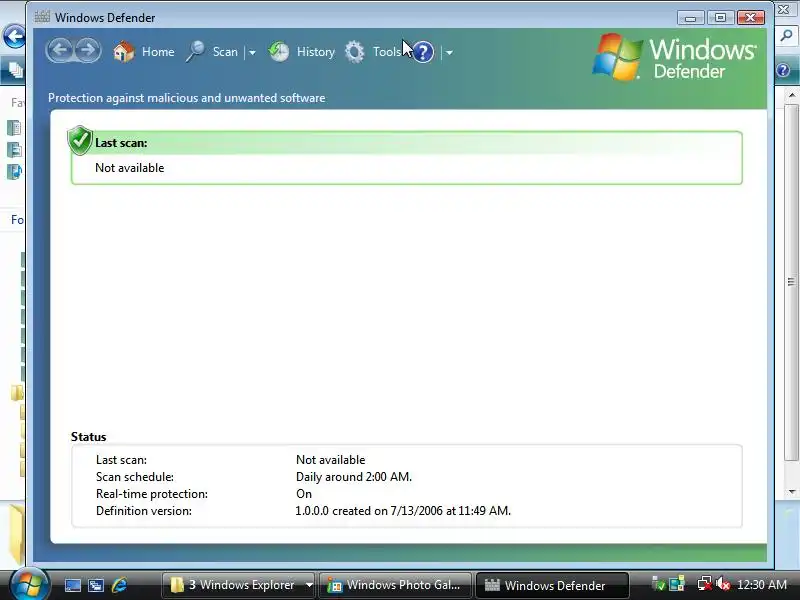
Task: Click the Tools gear icon
Action: tap(355, 52)
